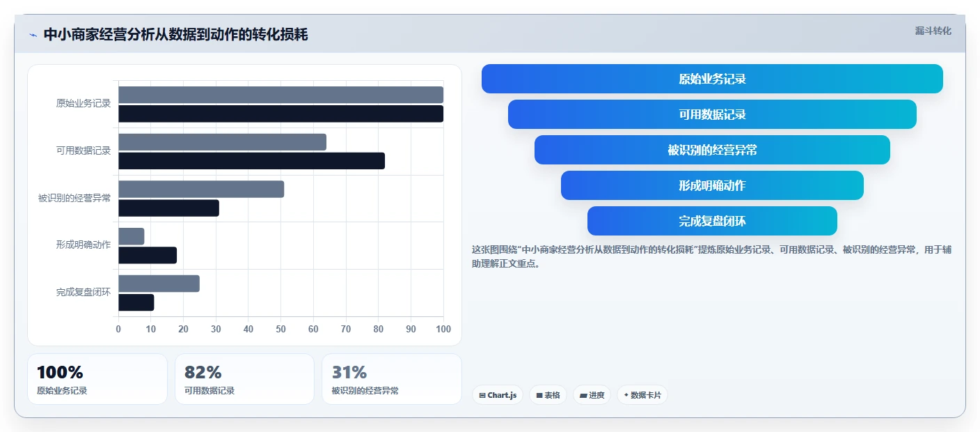The image size is (980, 432).
Task: Click the x-axis tick label 70
Action: (x=346, y=329)
